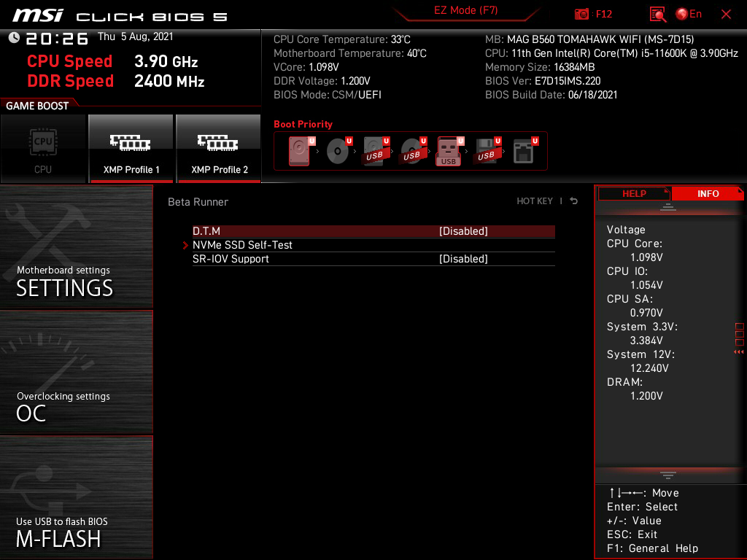
Task: Open the BIOS search magnifier icon
Action: (x=658, y=15)
